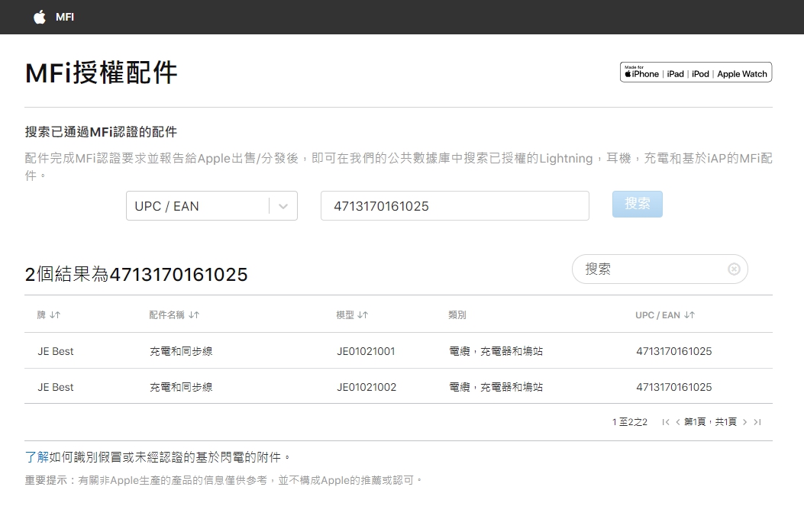
Task: Go to previous page of results
Action: click(x=677, y=422)
